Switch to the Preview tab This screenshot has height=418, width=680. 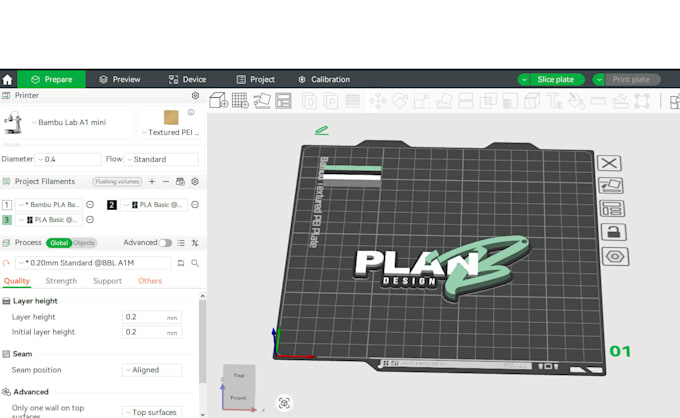pos(120,80)
